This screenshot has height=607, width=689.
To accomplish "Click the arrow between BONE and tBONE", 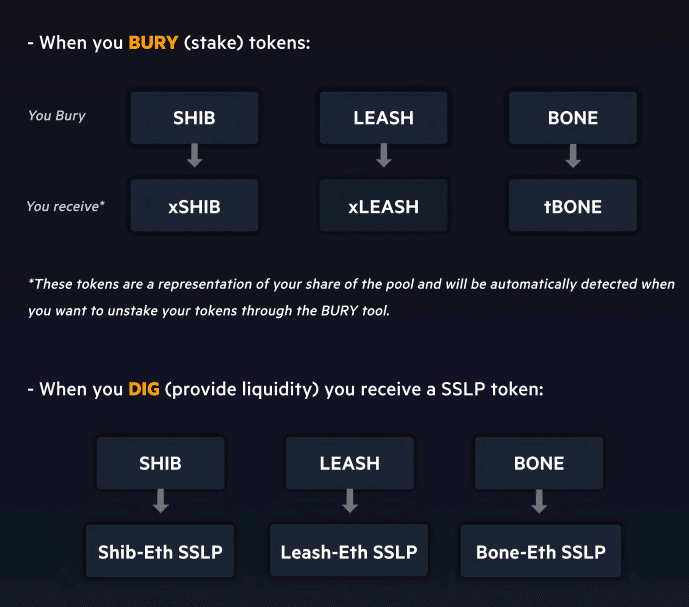I will [x=573, y=156].
